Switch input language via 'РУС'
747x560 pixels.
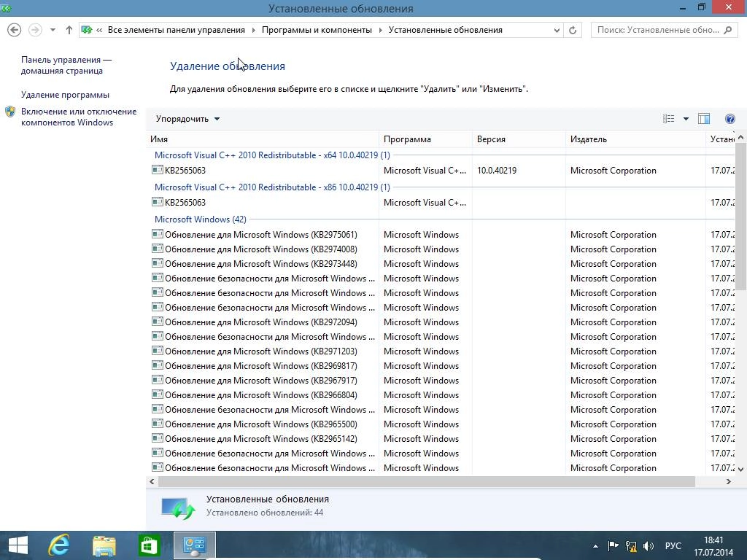(673, 546)
